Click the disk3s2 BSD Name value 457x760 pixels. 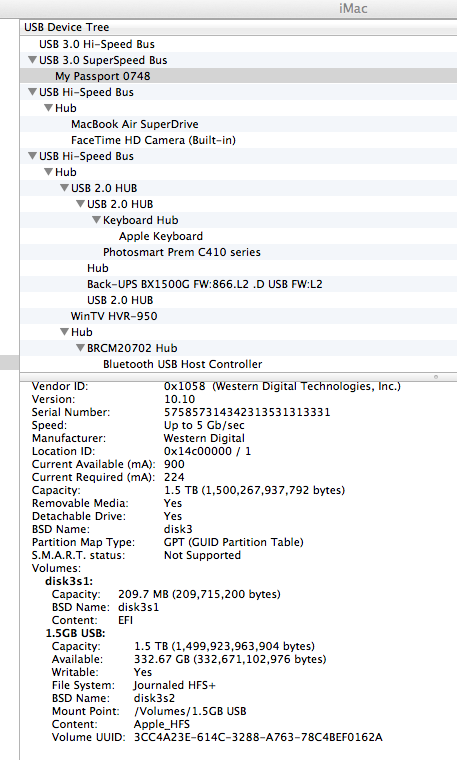[154, 698]
